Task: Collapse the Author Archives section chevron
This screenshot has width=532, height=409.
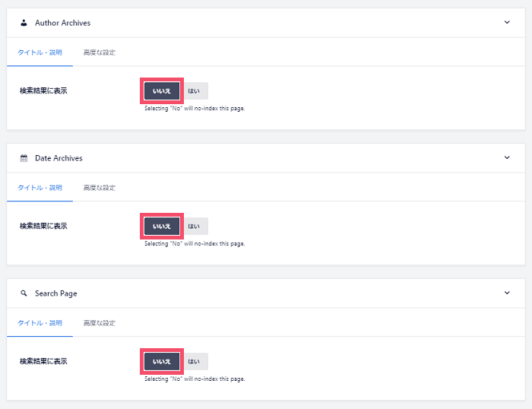Action: tap(507, 22)
